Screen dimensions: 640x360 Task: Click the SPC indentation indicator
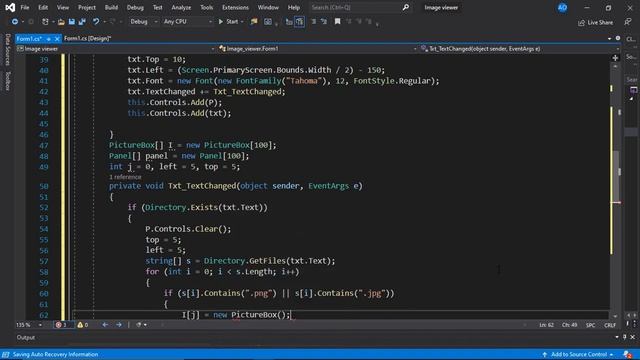[590, 325]
